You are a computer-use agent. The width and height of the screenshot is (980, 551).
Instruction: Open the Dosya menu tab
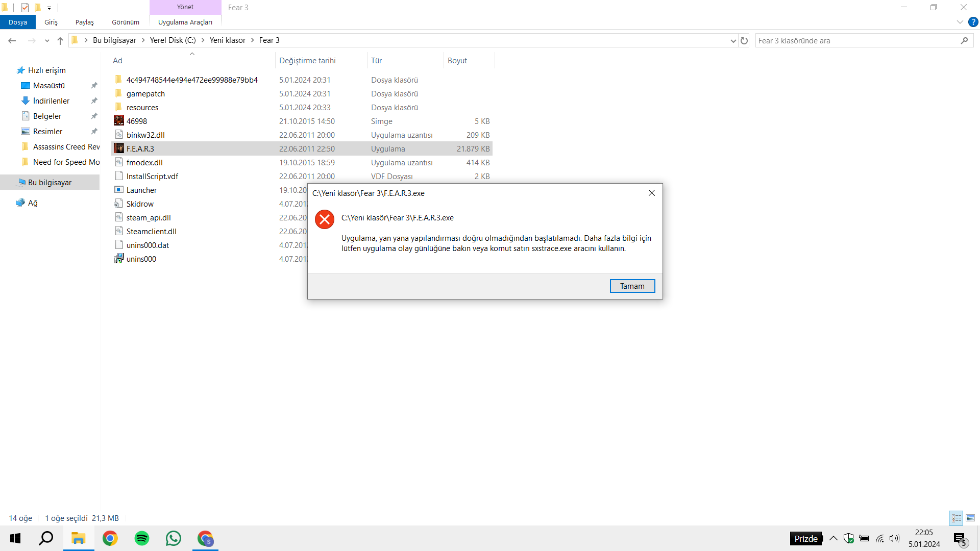pyautogui.click(x=18, y=22)
